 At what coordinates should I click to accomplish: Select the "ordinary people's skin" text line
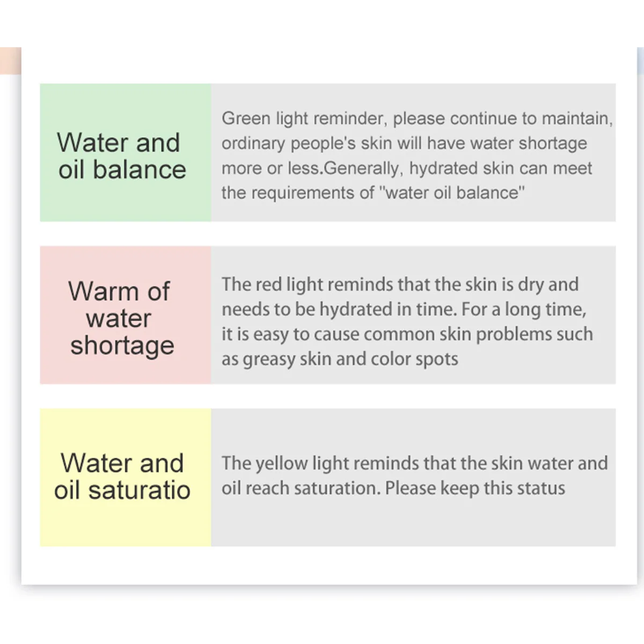(x=404, y=143)
